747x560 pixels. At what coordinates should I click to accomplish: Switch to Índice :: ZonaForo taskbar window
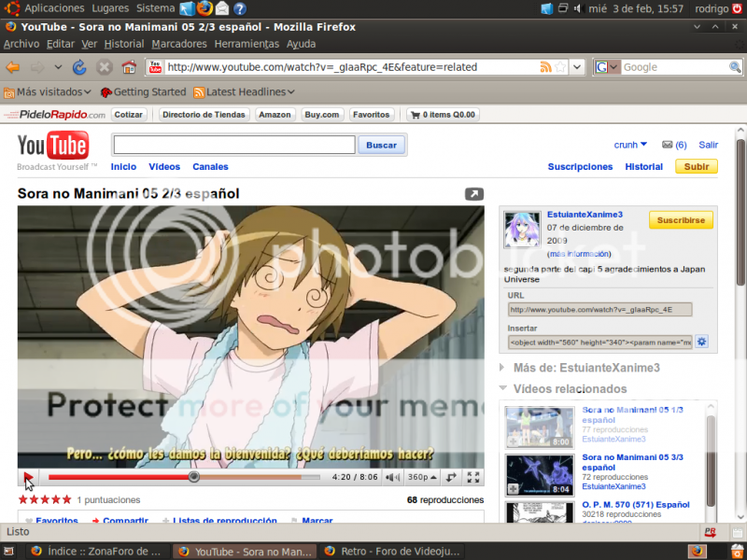97,552
